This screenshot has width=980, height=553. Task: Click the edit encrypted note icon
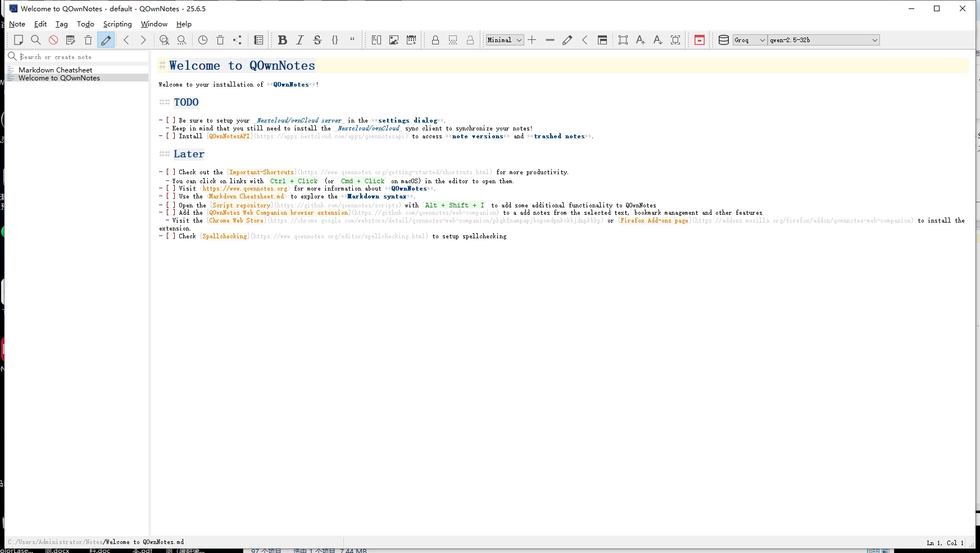pos(453,40)
